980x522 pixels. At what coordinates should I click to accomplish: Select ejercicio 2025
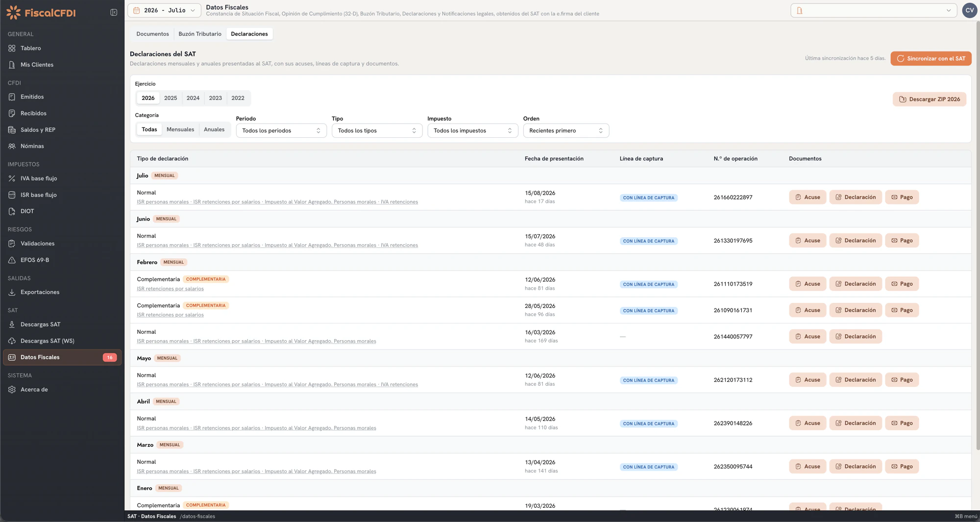tap(171, 98)
